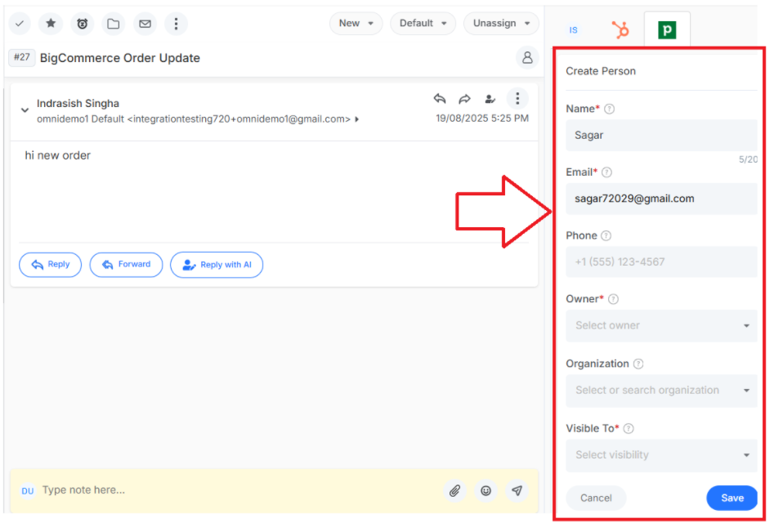774x532 pixels.
Task: Save the new person
Action: [x=732, y=498]
